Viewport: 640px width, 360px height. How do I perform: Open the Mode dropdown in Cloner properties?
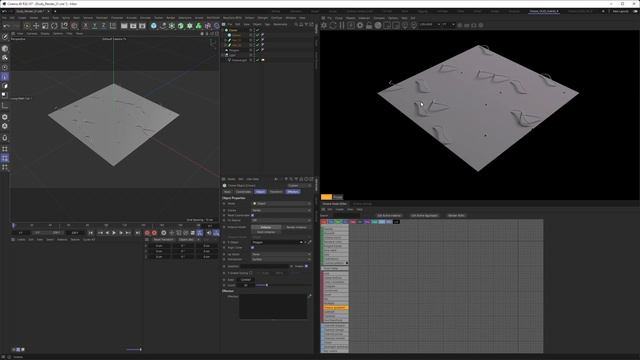[x=281, y=204]
